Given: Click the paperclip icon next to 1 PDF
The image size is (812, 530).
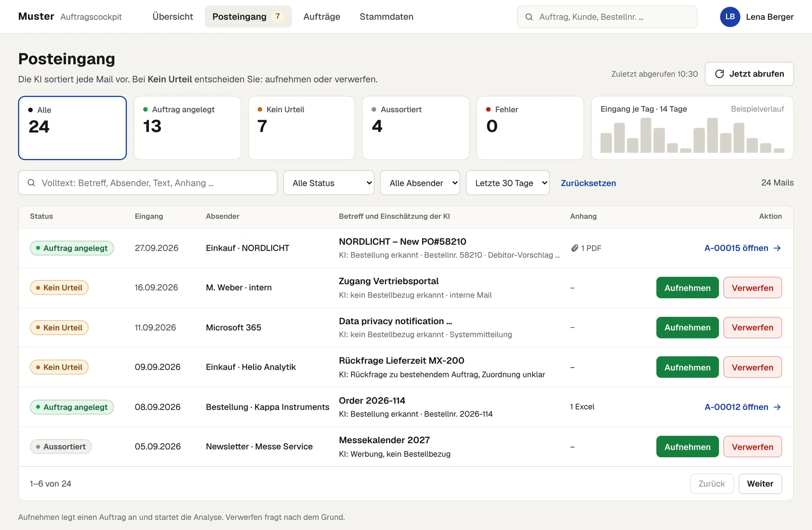Looking at the screenshot, I should click(574, 248).
